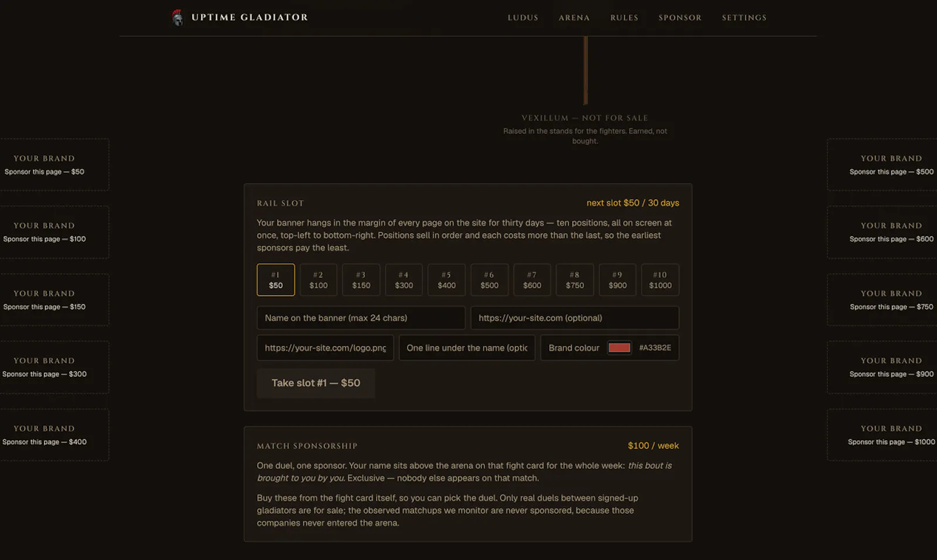
Task: Click left rail Your Brand $300 banner
Action: tap(54, 367)
